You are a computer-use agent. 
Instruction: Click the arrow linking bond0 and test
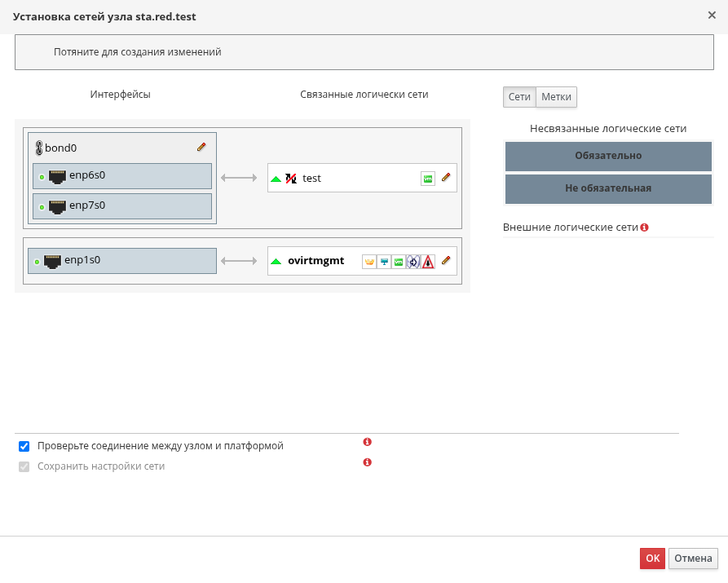pos(239,178)
